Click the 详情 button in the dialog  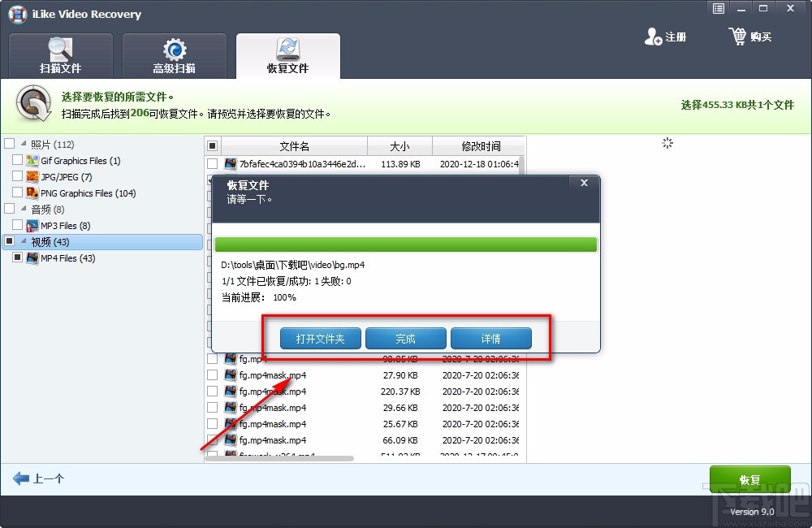coord(490,339)
